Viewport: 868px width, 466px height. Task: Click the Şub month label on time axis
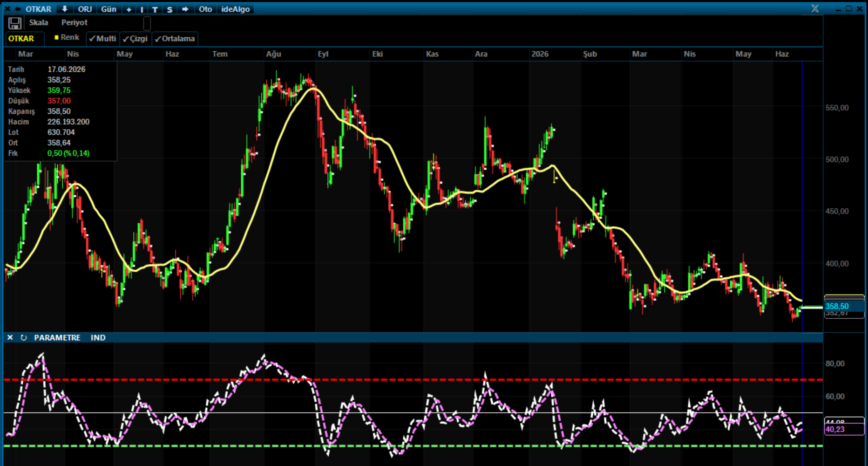pos(590,54)
